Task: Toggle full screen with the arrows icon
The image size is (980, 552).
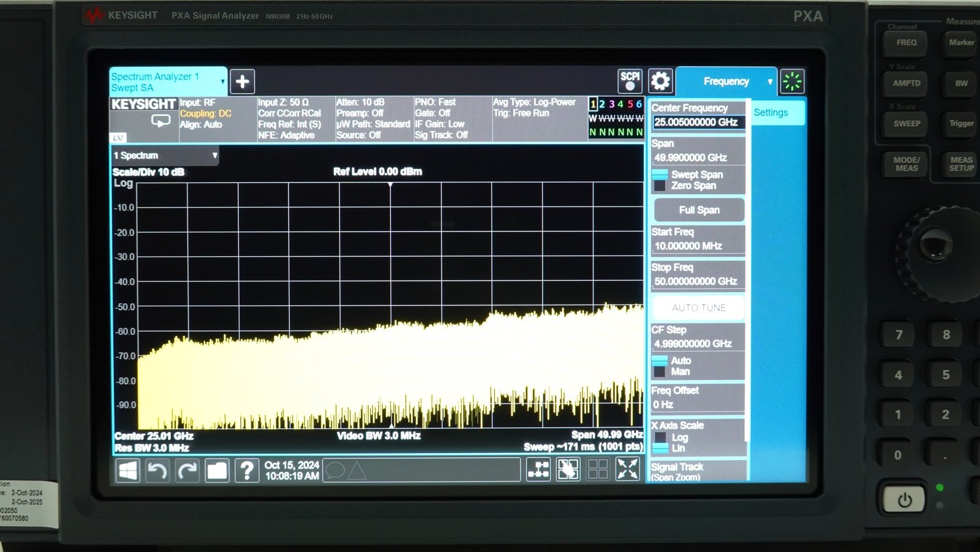Action: coord(628,469)
